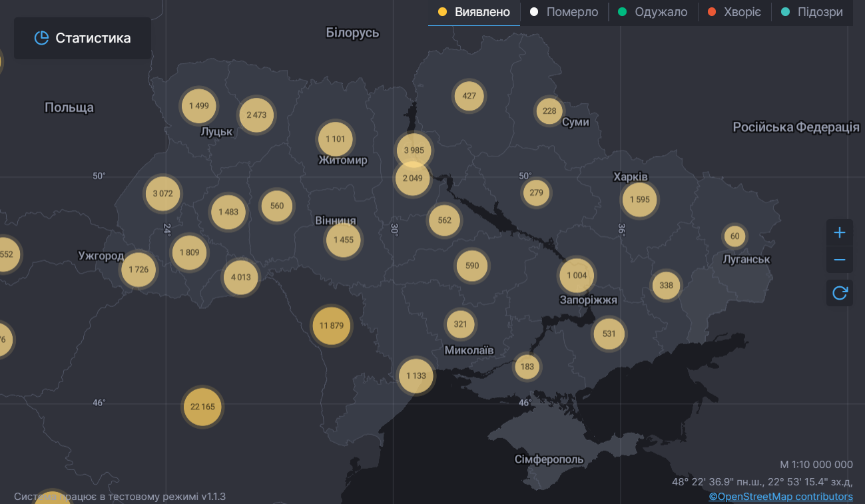Image resolution: width=865 pixels, height=504 pixels.
Task: Select the 1 101 cluster above Житомир
Action: pyautogui.click(x=336, y=138)
